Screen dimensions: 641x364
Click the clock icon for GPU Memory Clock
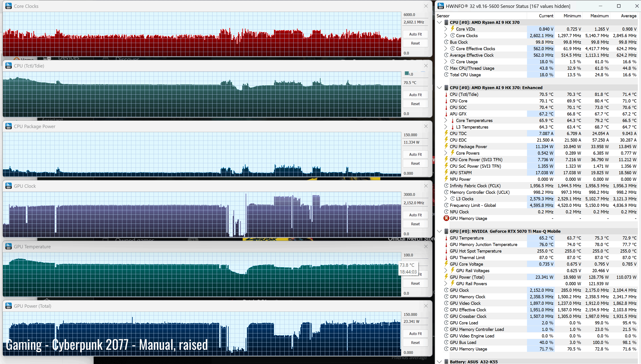click(446, 296)
